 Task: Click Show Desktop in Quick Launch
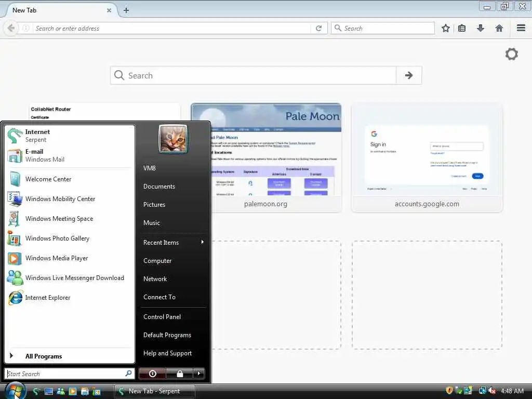(49, 391)
